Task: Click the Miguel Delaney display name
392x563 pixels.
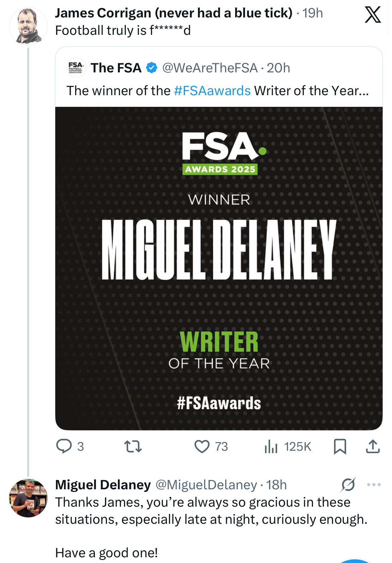Action: pyautogui.click(x=103, y=485)
